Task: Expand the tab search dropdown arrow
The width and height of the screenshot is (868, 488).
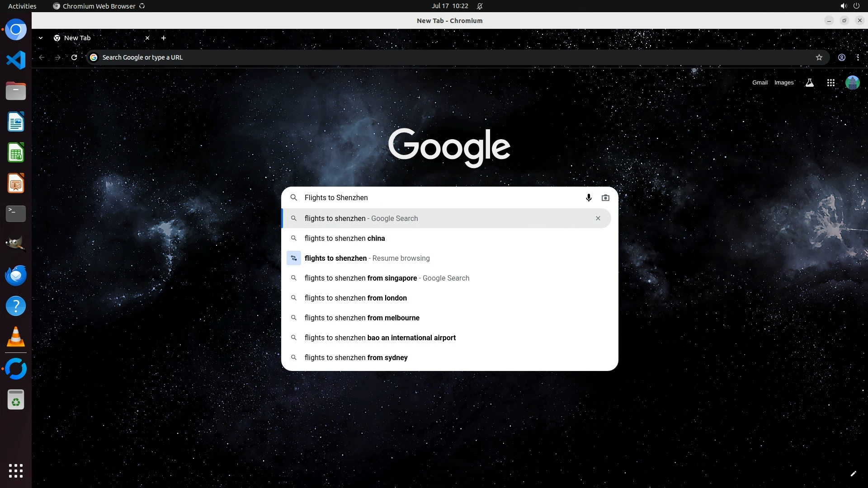Action: pos(41,38)
